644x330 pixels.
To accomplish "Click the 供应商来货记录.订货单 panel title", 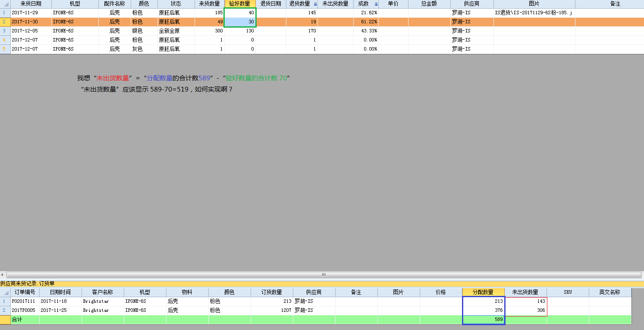I will [28, 284].
